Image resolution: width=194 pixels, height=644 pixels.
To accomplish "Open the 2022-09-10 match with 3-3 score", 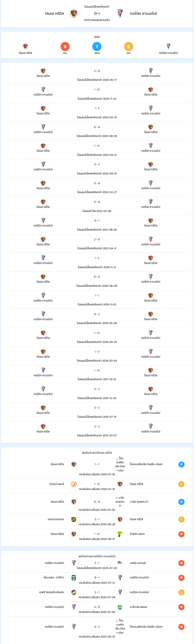I will 97,169.
